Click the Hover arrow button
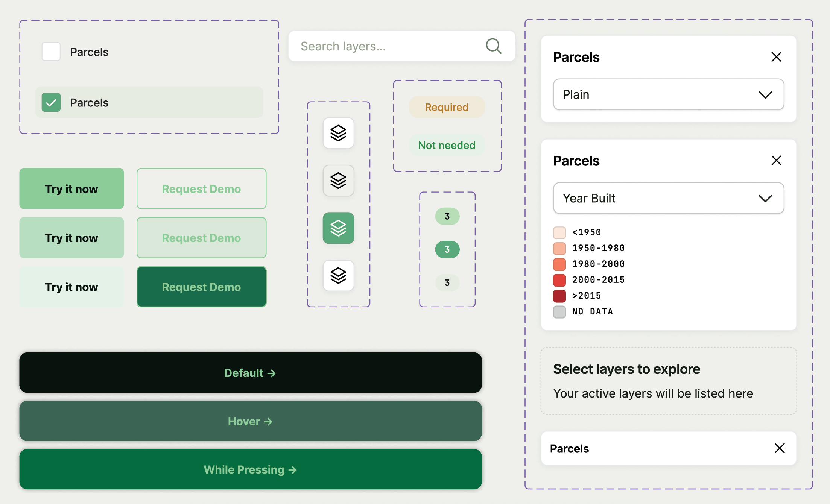The height and width of the screenshot is (504, 830). [251, 421]
